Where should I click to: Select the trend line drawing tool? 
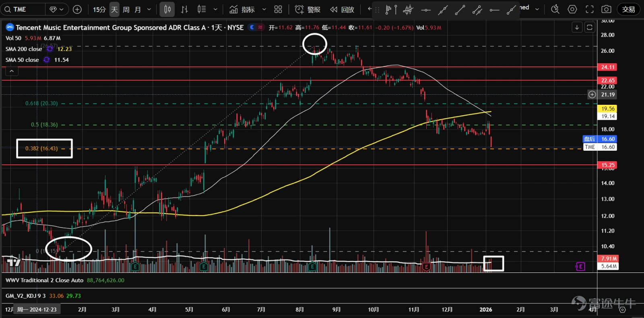[460, 10]
